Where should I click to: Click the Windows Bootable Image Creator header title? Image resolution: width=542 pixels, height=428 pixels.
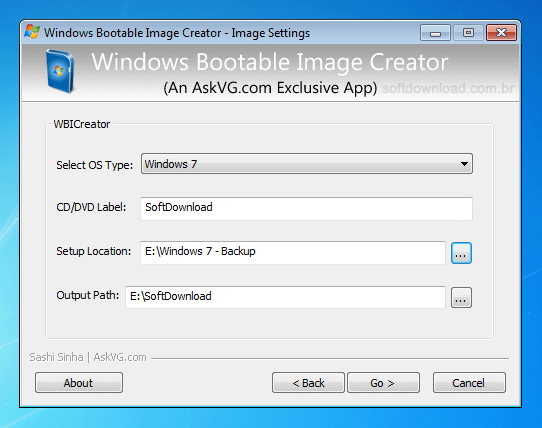[270, 62]
